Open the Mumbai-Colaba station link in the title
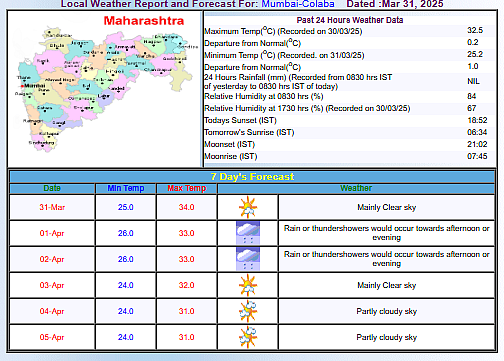Image resolution: width=504 pixels, height=361 pixels. [x=298, y=4]
